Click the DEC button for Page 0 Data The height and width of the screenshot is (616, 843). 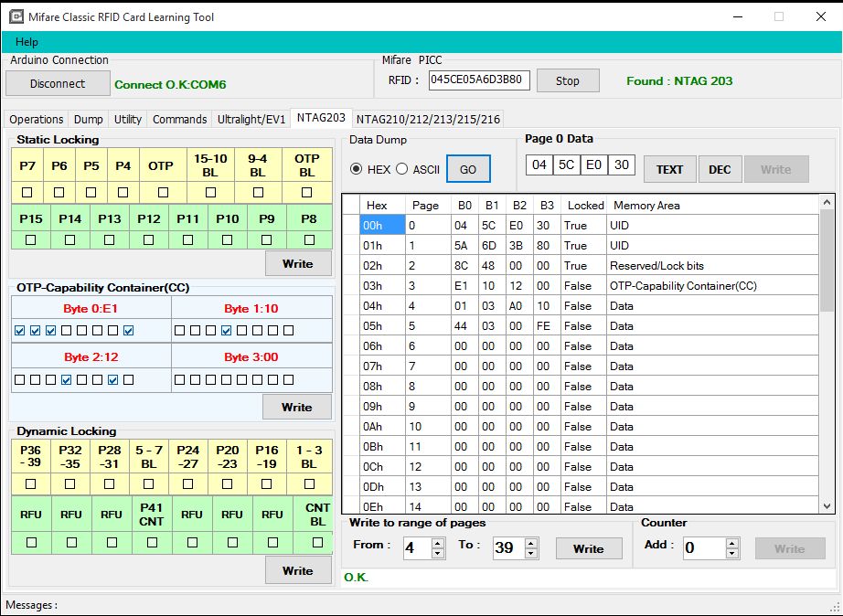[720, 169]
